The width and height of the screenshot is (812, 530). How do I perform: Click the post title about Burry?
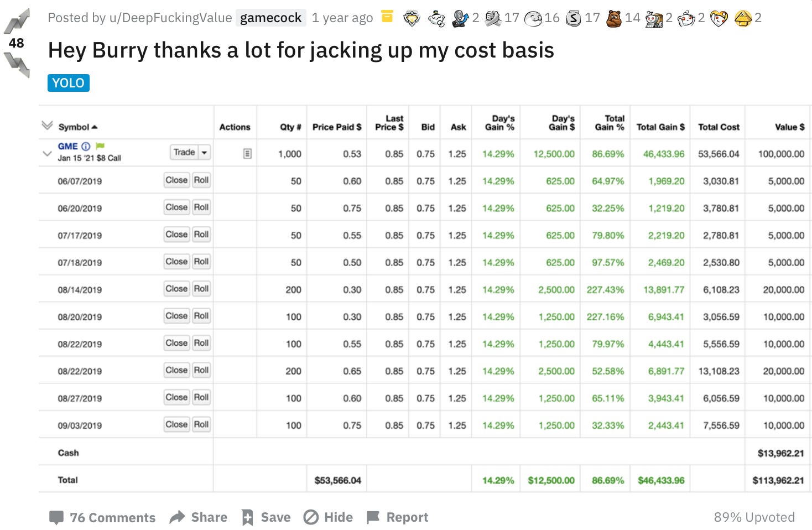coord(301,50)
